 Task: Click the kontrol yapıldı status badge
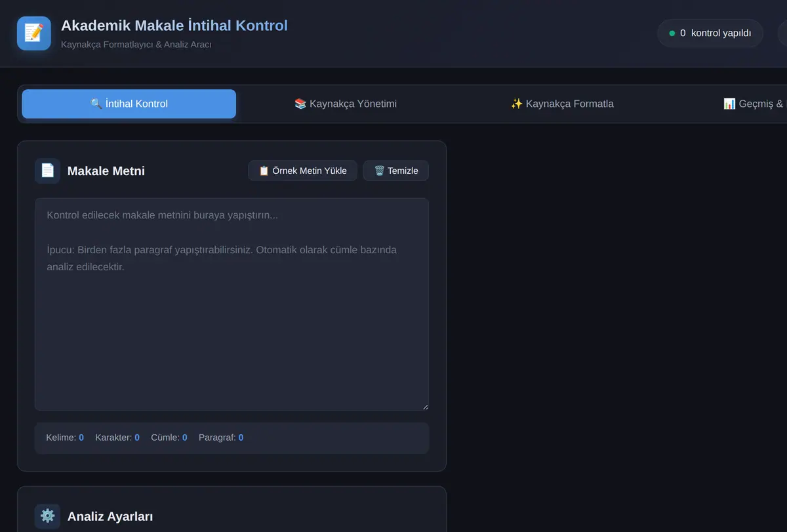tap(710, 33)
